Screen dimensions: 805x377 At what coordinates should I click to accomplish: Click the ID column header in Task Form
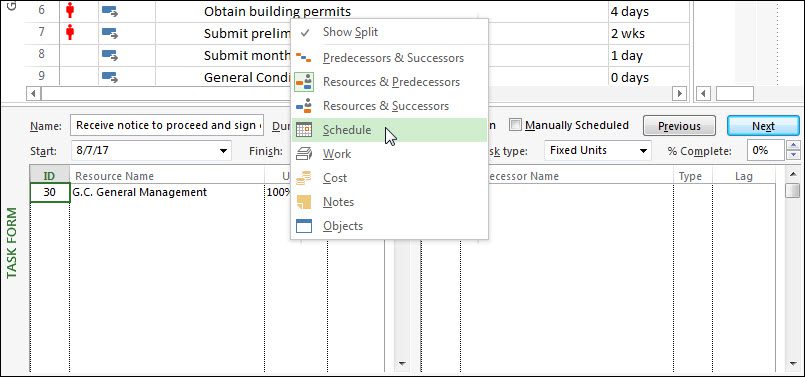coord(49,176)
